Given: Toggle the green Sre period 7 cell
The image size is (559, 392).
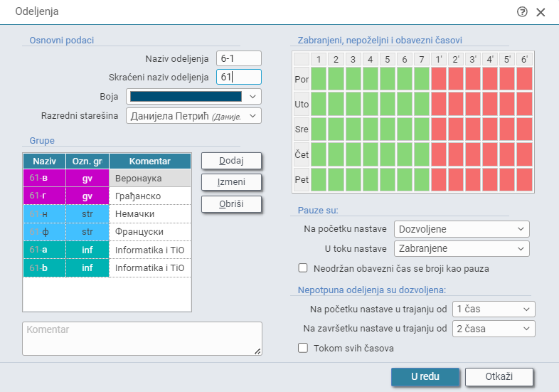Looking at the screenshot, I should pos(422,129).
